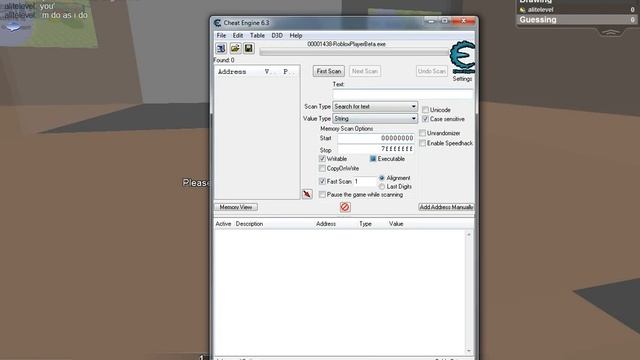Click the save floppy disk icon
The image size is (640, 360).
(x=249, y=49)
